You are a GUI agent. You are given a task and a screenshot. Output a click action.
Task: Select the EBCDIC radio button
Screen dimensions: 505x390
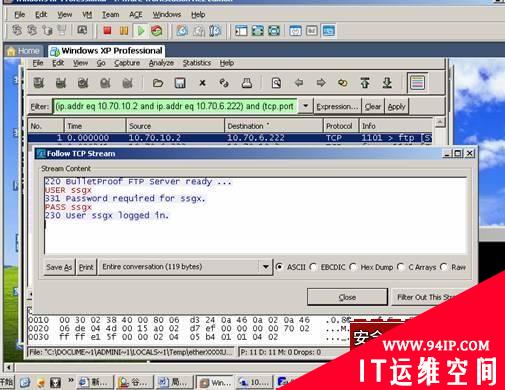tap(313, 267)
